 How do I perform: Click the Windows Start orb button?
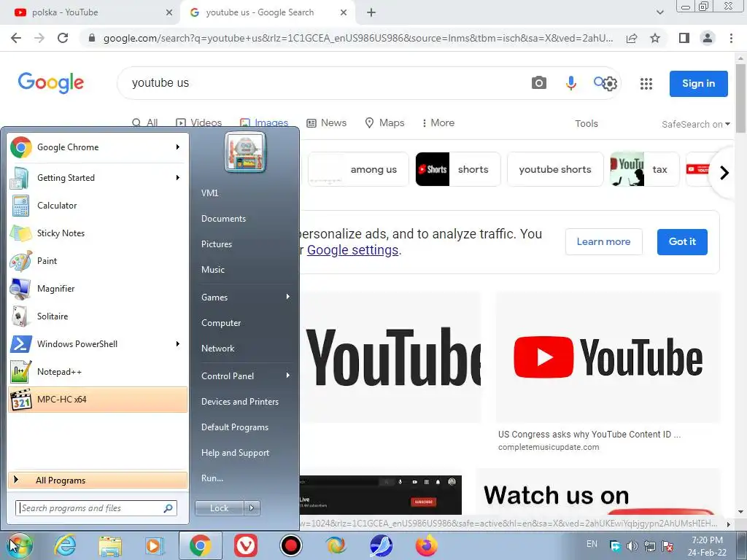click(x=19, y=545)
